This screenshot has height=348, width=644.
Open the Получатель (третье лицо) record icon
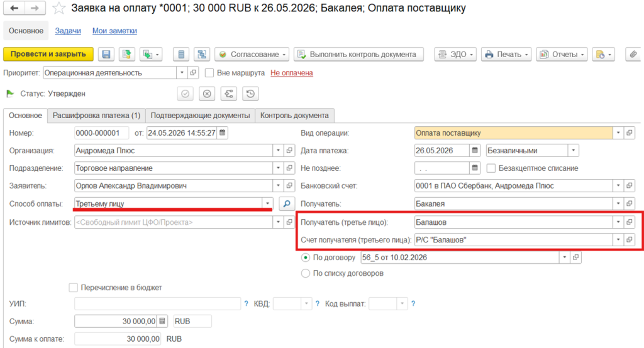629,222
